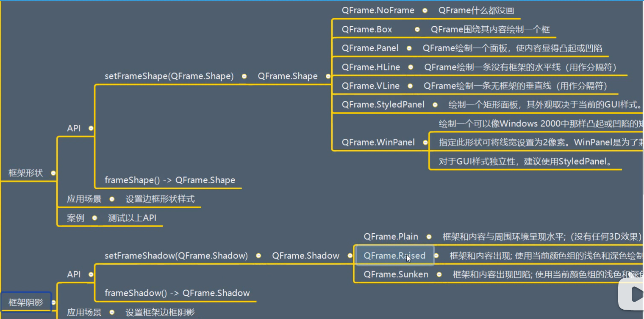Collapse the QFrame.Shape branch dot

coord(328,76)
